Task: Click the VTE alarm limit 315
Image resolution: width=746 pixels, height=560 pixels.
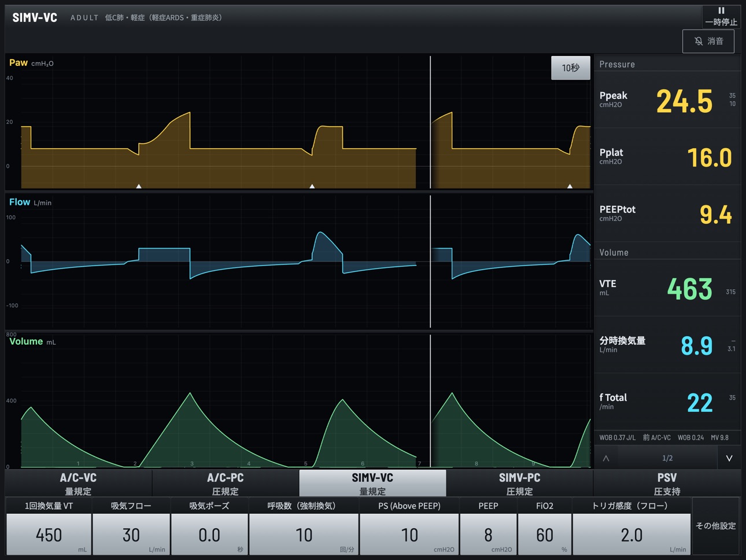Action: point(731,292)
